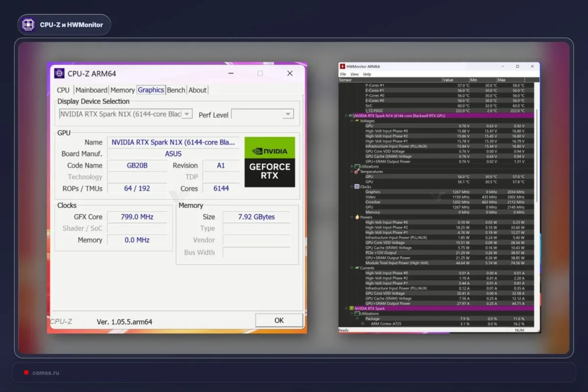This screenshot has width=588, height=392.
Task: Collapse the NVIDIA RTX Spark node
Action: click(x=346, y=309)
